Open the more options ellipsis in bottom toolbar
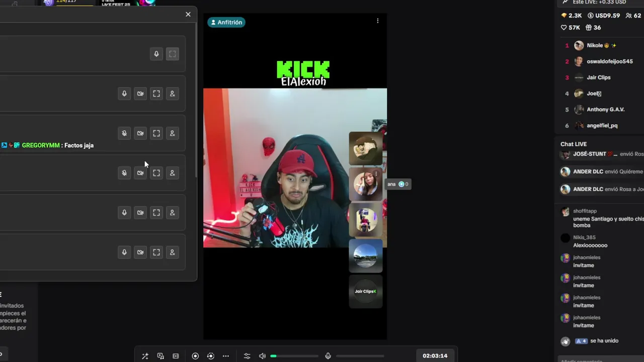Viewport: 644px width, 362px height. [226, 356]
